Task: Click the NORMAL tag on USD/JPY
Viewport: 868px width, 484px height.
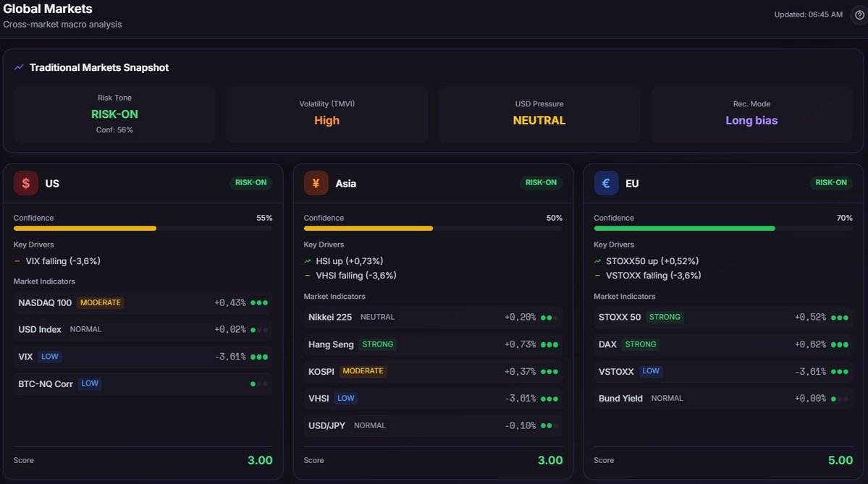Action: click(370, 425)
